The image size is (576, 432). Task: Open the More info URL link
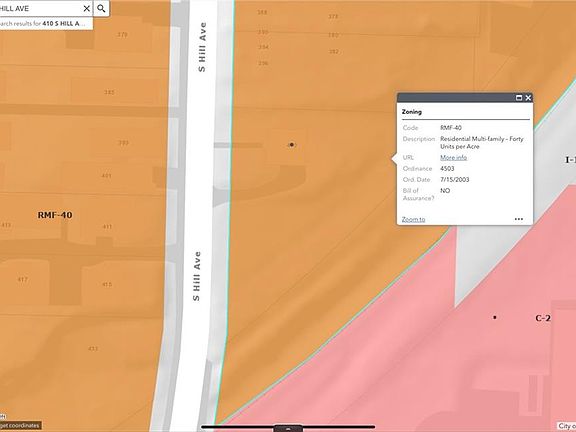(454, 158)
